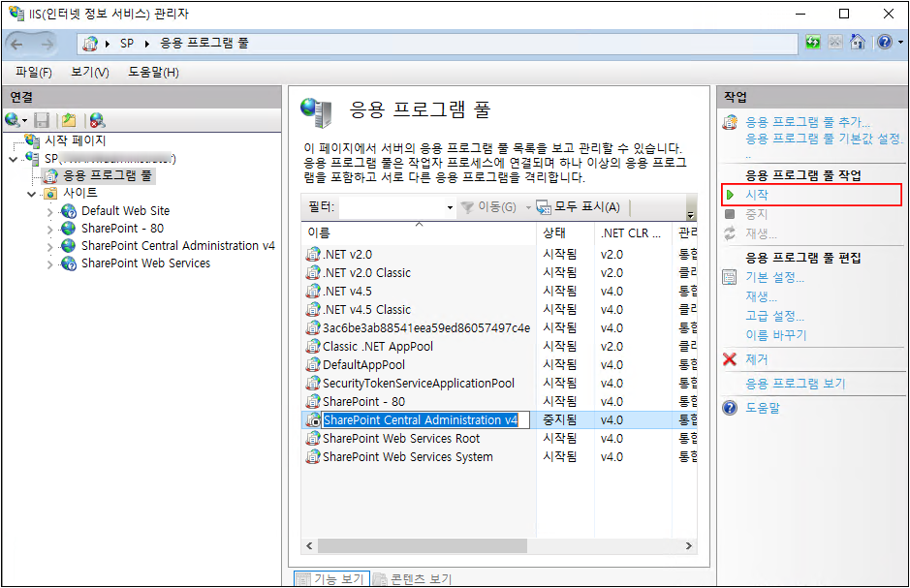Screen dimensions: 910x588
Task: Click 중지됨 status of Central Administration pool
Action: [560, 419]
